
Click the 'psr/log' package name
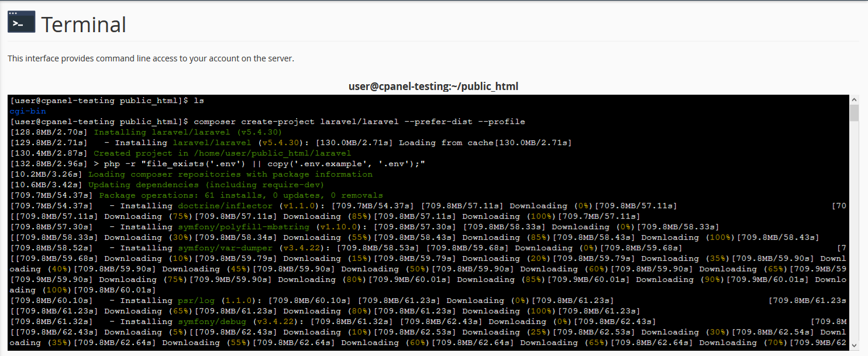pos(196,300)
